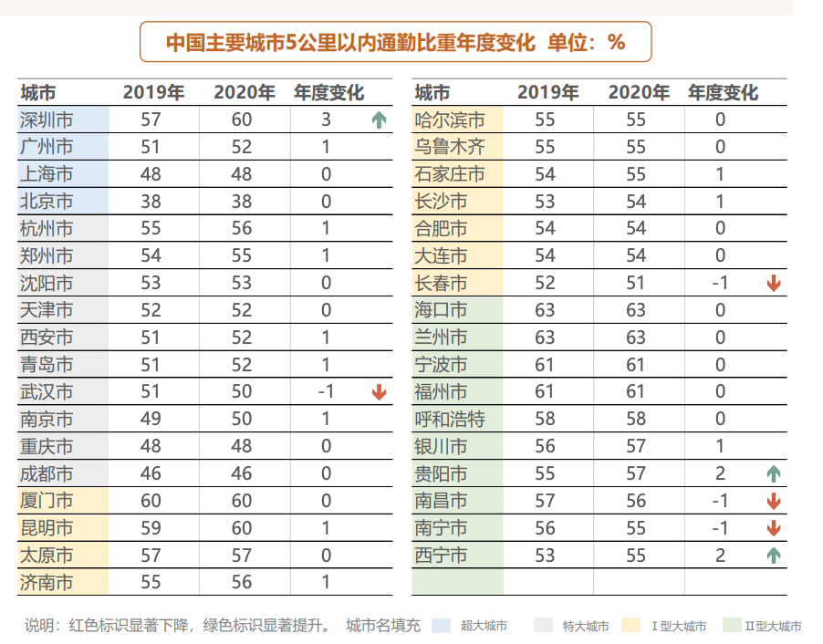823x644 pixels.
Task: Select the 乌鲁木齐 city cell
Action: [x=458, y=147]
